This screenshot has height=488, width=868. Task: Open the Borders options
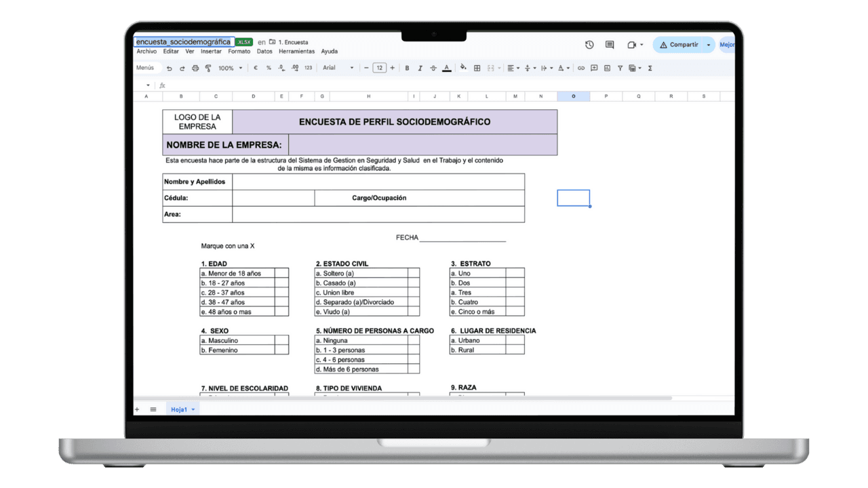click(477, 68)
